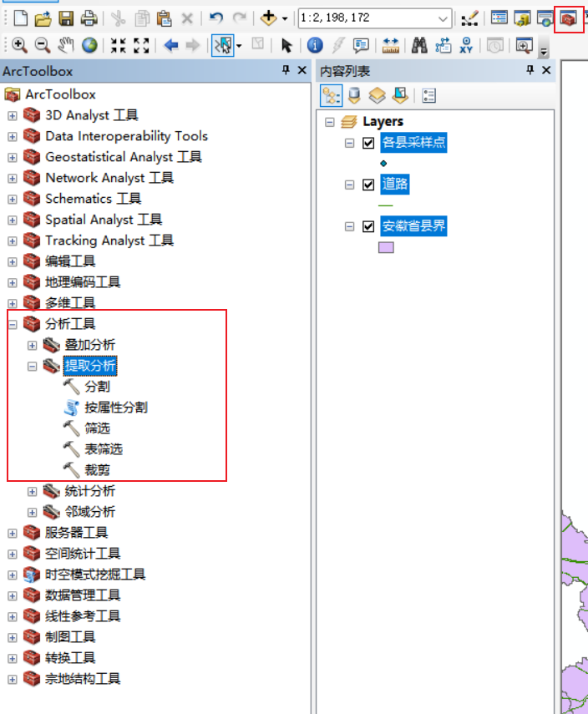
Task: Select the Zoom In tool
Action: tap(19, 45)
